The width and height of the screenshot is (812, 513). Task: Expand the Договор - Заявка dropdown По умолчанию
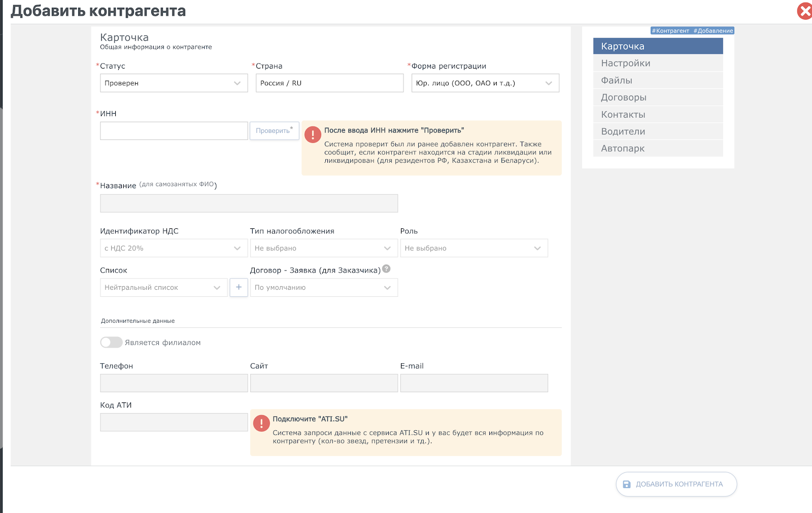[324, 287]
